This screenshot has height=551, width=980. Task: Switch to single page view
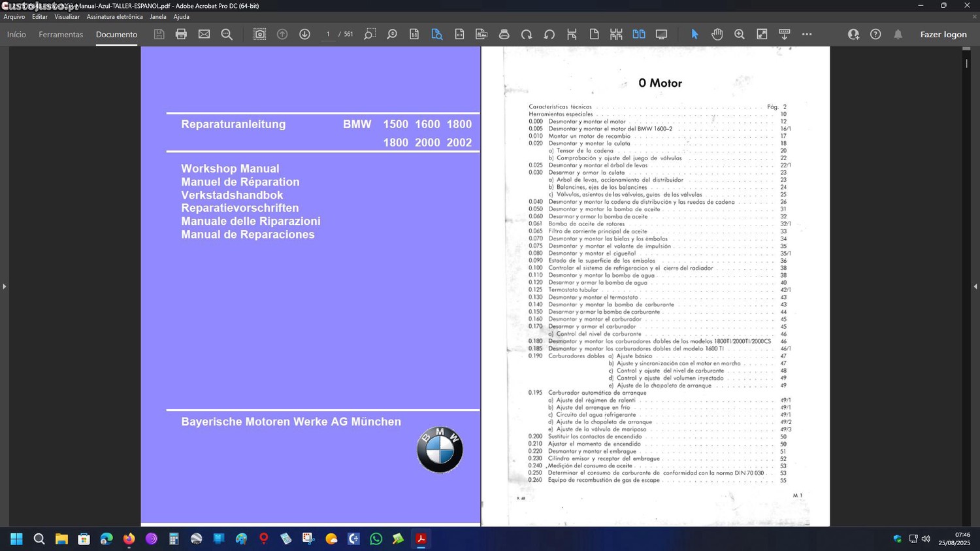point(594,34)
